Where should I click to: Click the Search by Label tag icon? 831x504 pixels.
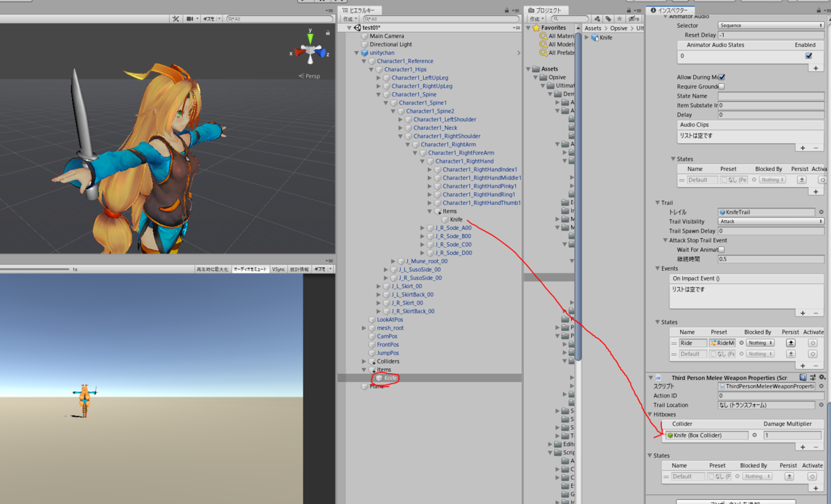pos(608,19)
